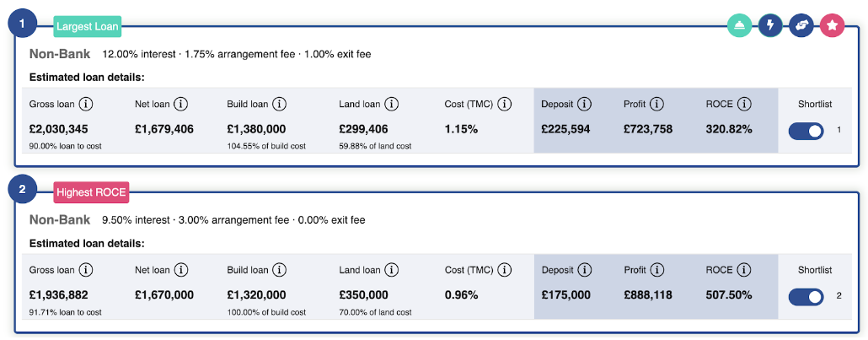868x340 pixels.
Task: Open Net loan info tooltip in loan 1
Action: 181,105
